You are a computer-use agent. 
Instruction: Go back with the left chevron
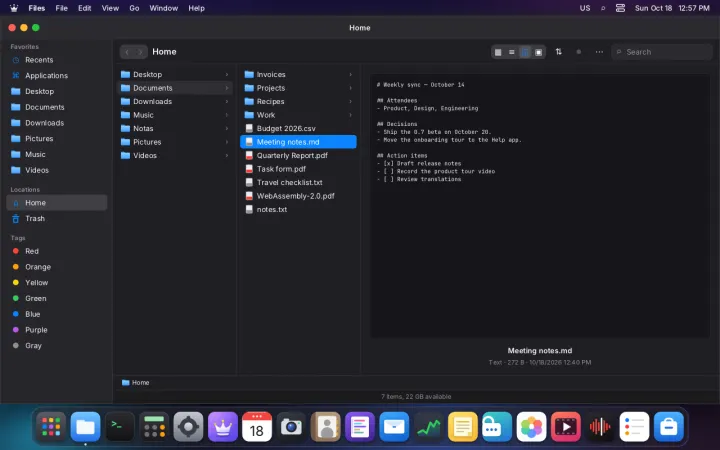[127, 52]
